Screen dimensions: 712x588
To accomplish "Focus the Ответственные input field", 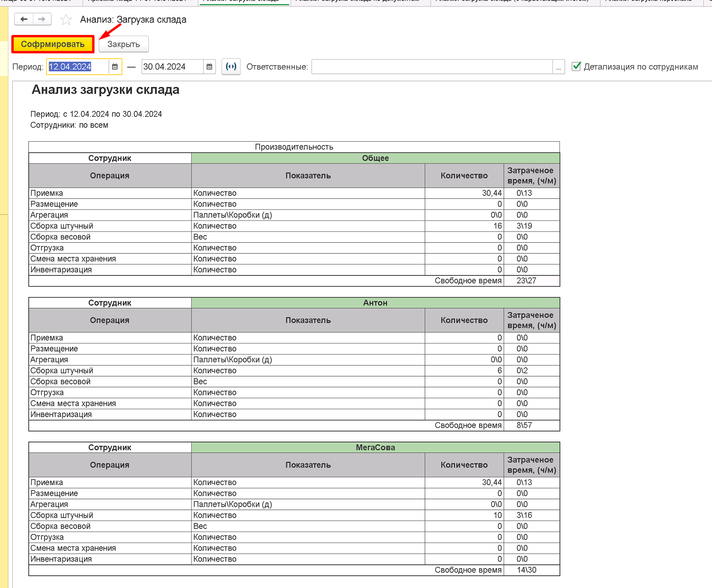I will (432, 67).
